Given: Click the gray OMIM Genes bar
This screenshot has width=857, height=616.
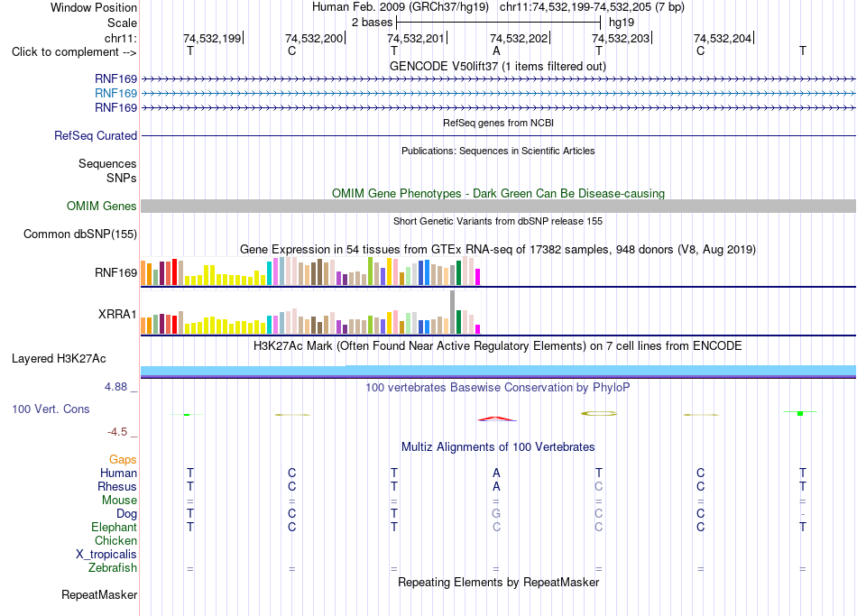Looking at the screenshot, I should pyautogui.click(x=498, y=206).
